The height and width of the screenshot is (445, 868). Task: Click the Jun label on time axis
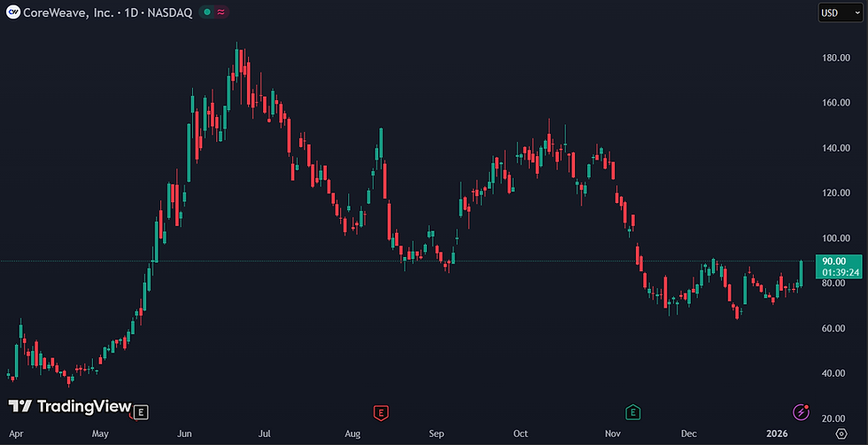point(185,433)
